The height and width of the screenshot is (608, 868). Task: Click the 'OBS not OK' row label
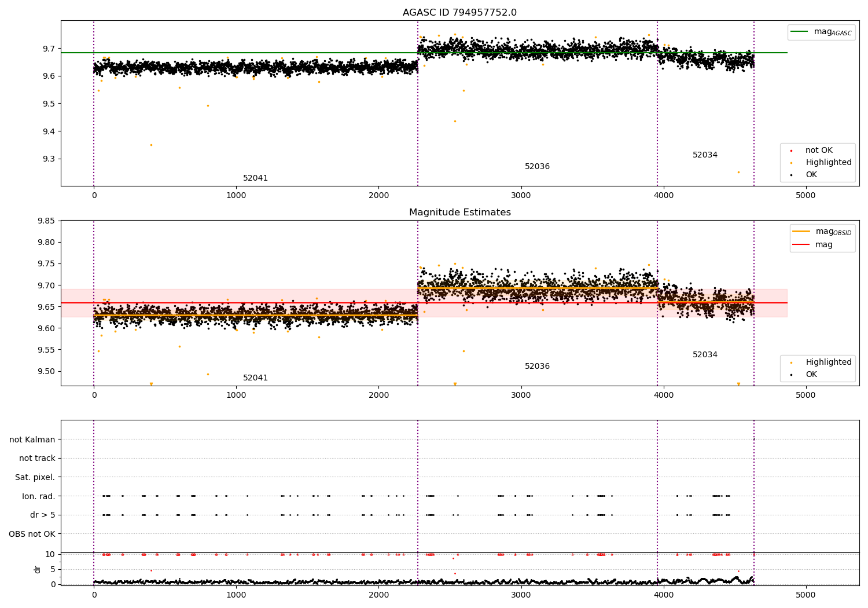32,534
